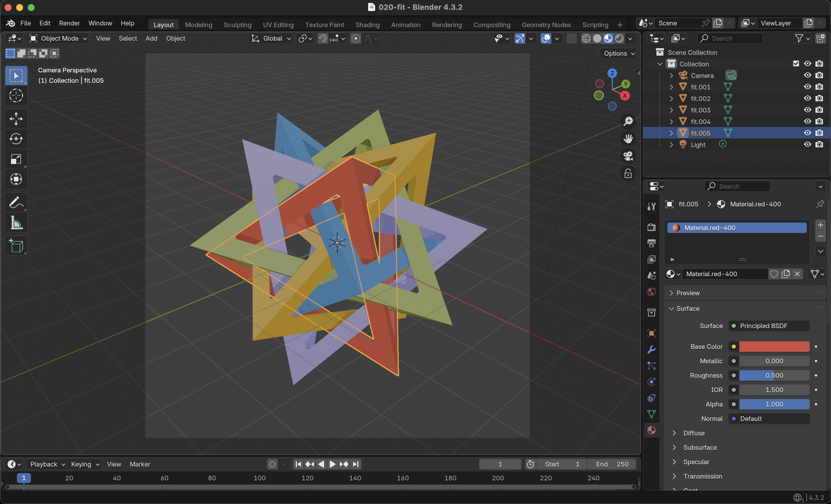The height and width of the screenshot is (504, 831).
Task: Activate the Move tool
Action: 16,119
